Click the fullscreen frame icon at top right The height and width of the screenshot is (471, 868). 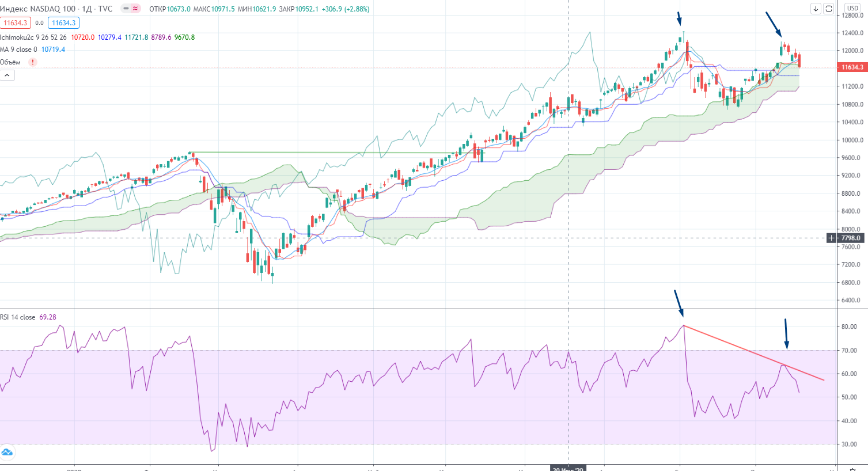828,9
